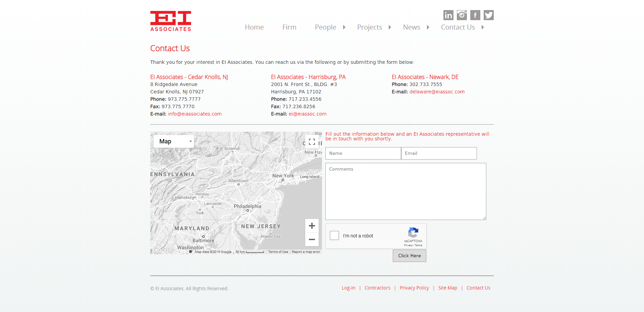Focus the Email input field

pos(439,153)
